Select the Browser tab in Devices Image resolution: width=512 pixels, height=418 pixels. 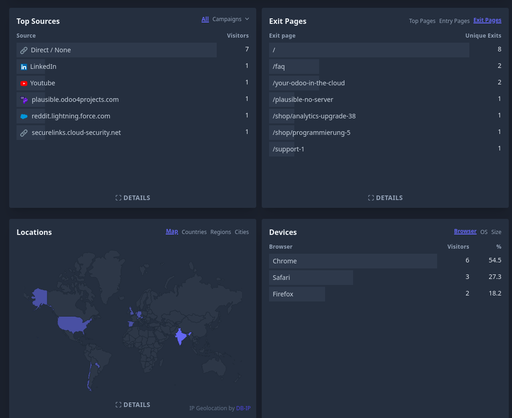point(465,231)
